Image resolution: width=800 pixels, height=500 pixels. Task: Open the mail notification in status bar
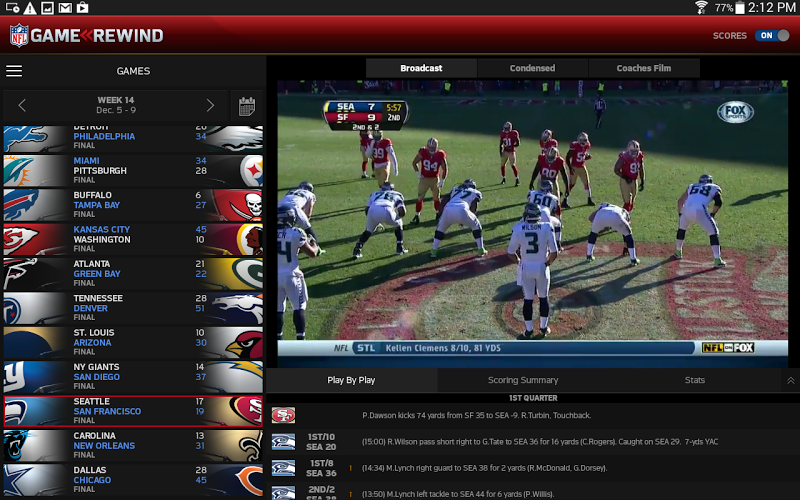coord(65,8)
